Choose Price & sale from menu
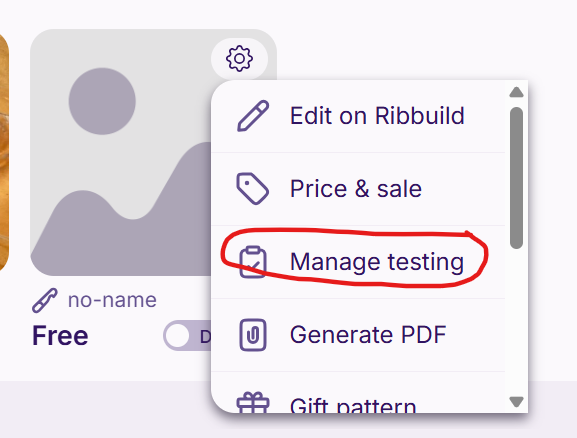This screenshot has height=438, width=577. coord(358,189)
